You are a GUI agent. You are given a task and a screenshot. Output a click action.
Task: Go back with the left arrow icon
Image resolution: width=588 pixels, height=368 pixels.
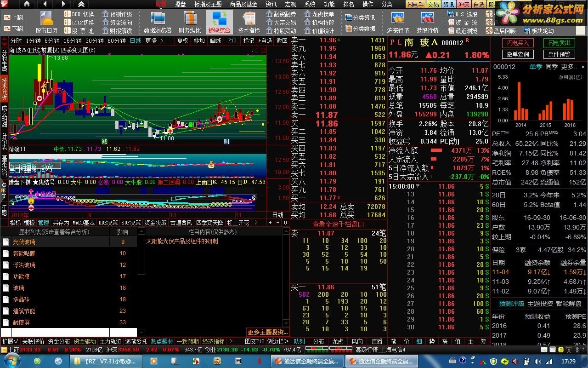tap(45, 4)
